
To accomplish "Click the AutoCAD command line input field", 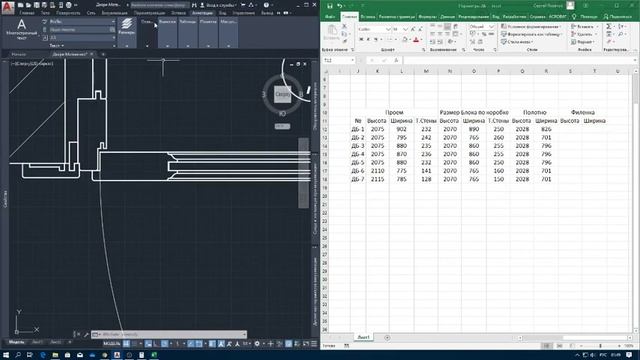I will click(169, 334).
